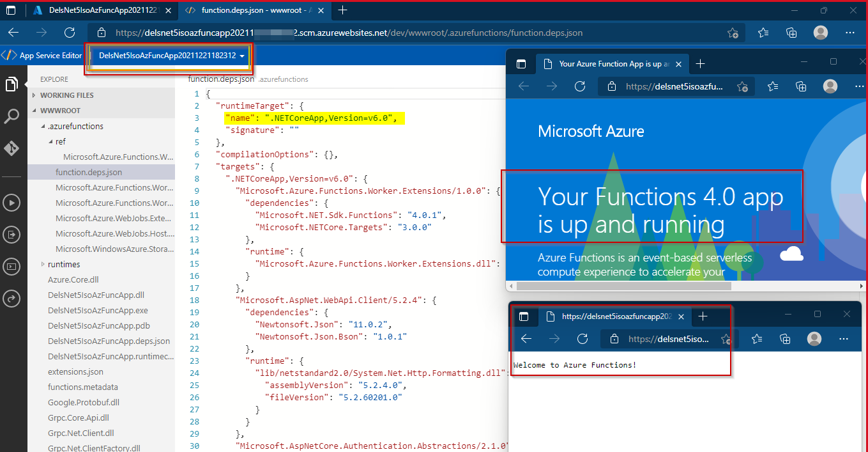Click the main window address bar URL
The image size is (868, 452).
[x=349, y=33]
